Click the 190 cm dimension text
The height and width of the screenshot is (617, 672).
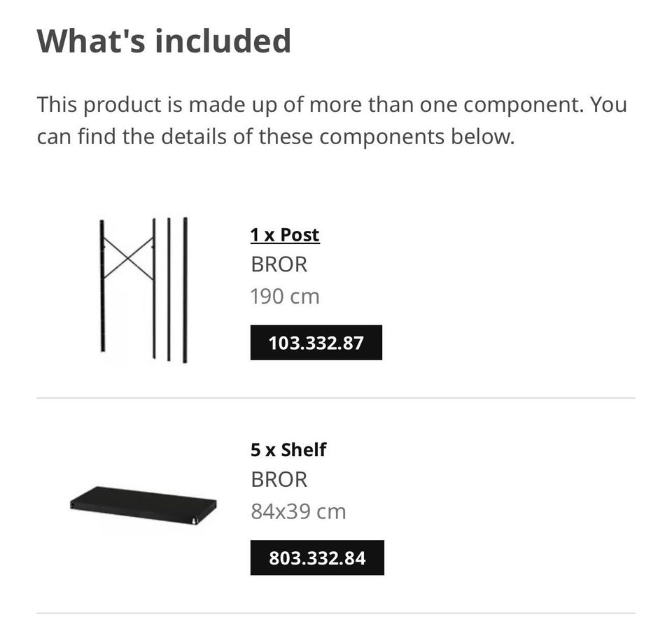[x=284, y=296]
